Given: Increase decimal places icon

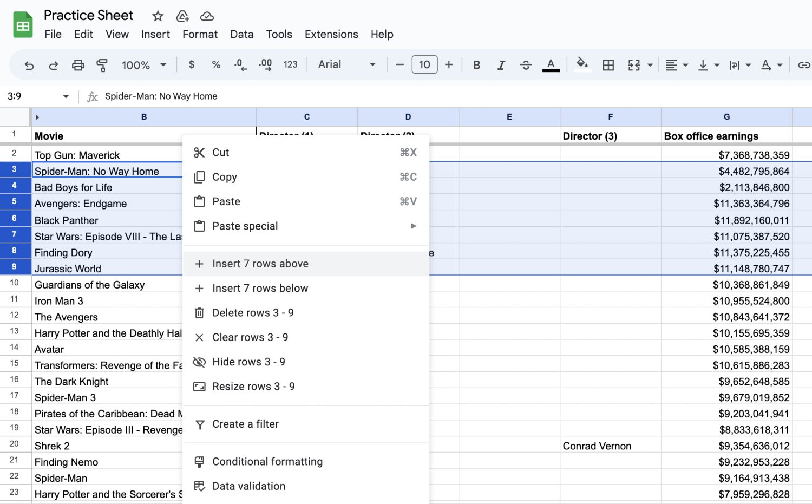Looking at the screenshot, I should point(265,65).
